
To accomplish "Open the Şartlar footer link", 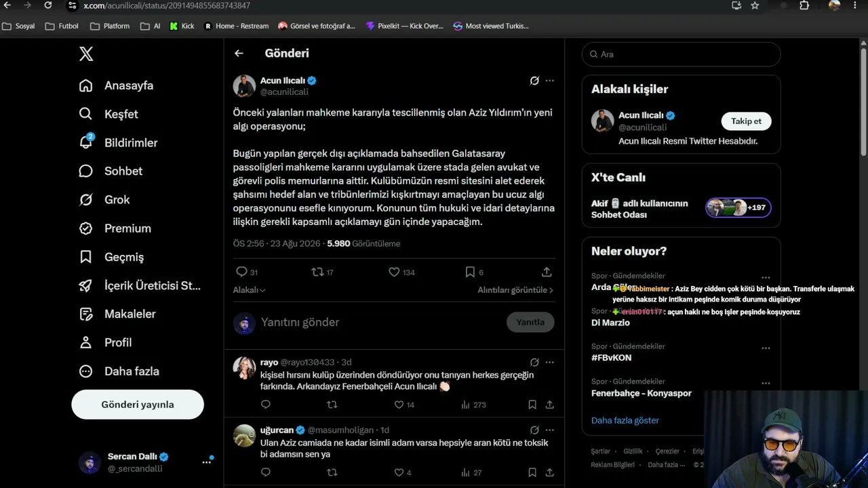I will click(x=601, y=451).
